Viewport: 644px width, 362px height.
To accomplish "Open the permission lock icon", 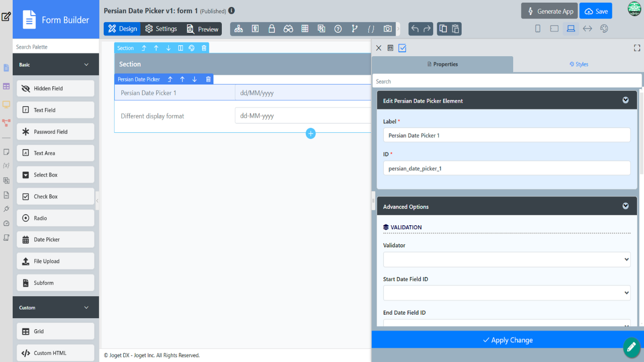I will 272,29.
